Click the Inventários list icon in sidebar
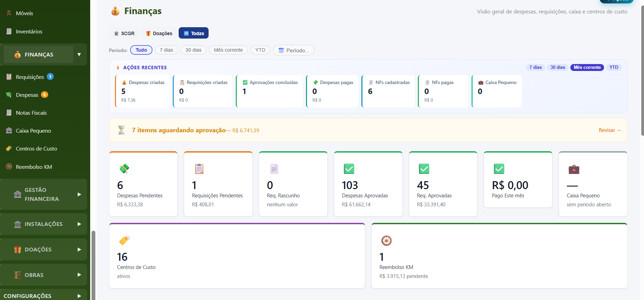The height and width of the screenshot is (300, 644). pyautogui.click(x=9, y=31)
